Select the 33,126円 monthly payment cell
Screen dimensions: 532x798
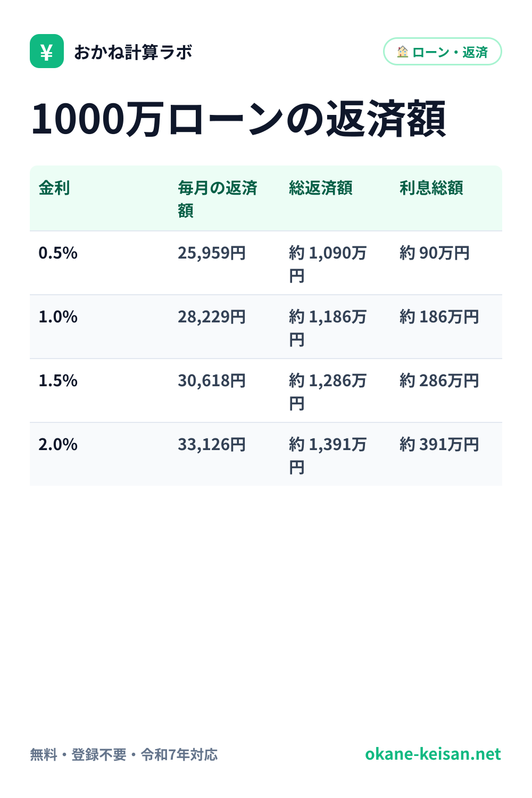(212, 444)
